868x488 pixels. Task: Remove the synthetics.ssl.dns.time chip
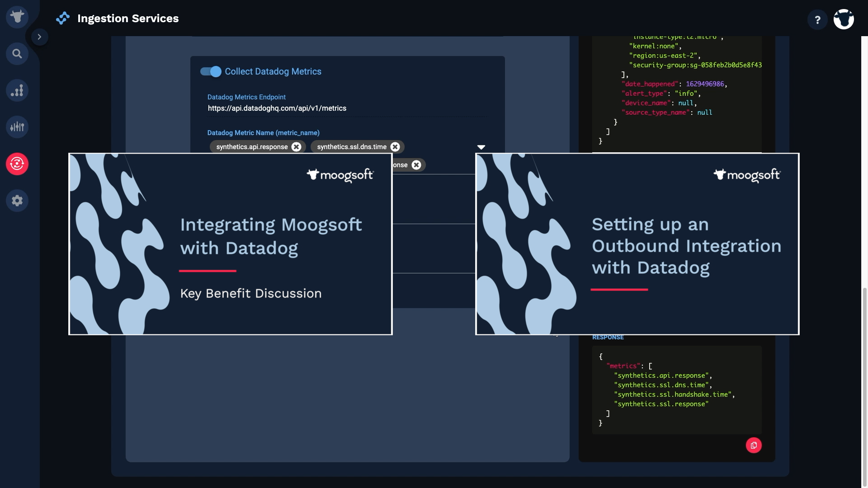[x=395, y=147]
